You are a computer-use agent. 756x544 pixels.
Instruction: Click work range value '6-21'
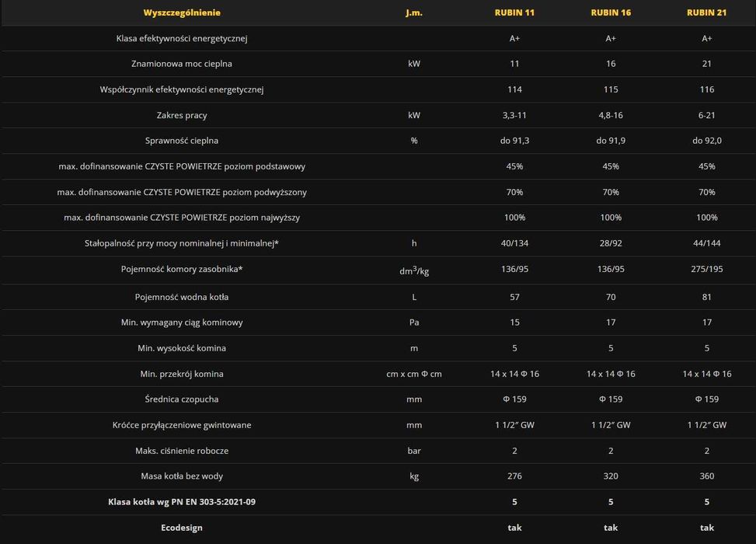click(x=706, y=115)
